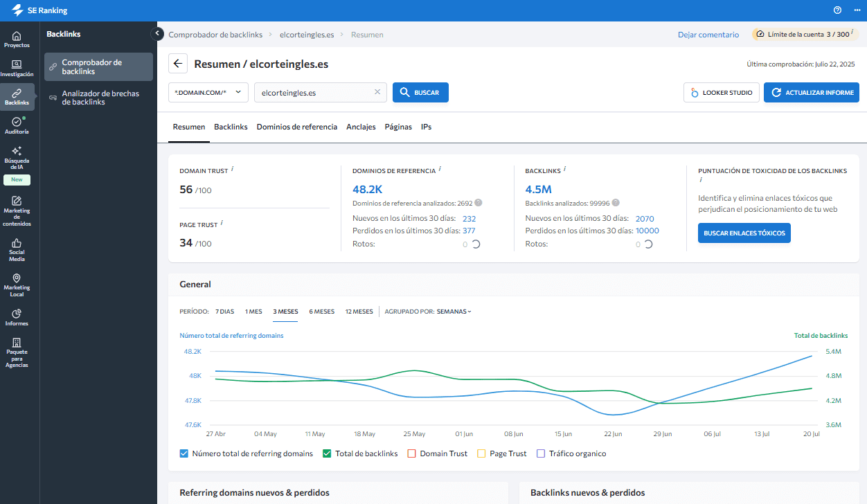
Task: Click info icon beside Backlinks metric heading
Action: point(566,169)
